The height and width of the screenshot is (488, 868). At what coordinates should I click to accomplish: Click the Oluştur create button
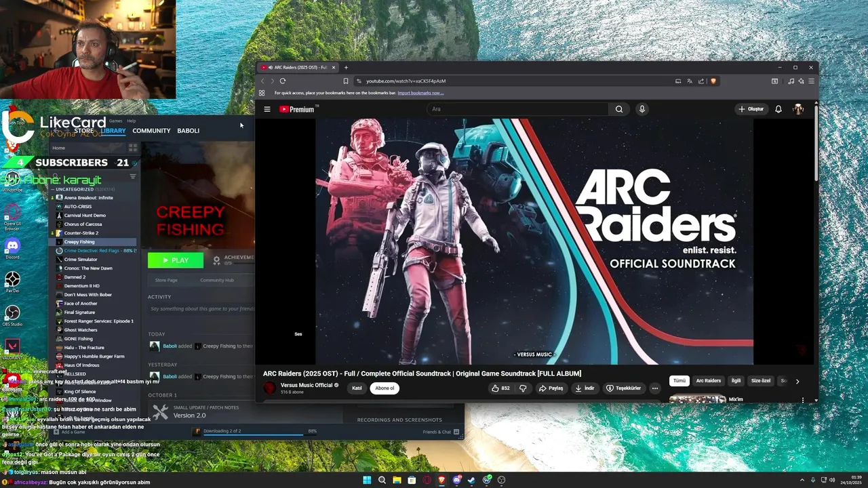point(751,109)
